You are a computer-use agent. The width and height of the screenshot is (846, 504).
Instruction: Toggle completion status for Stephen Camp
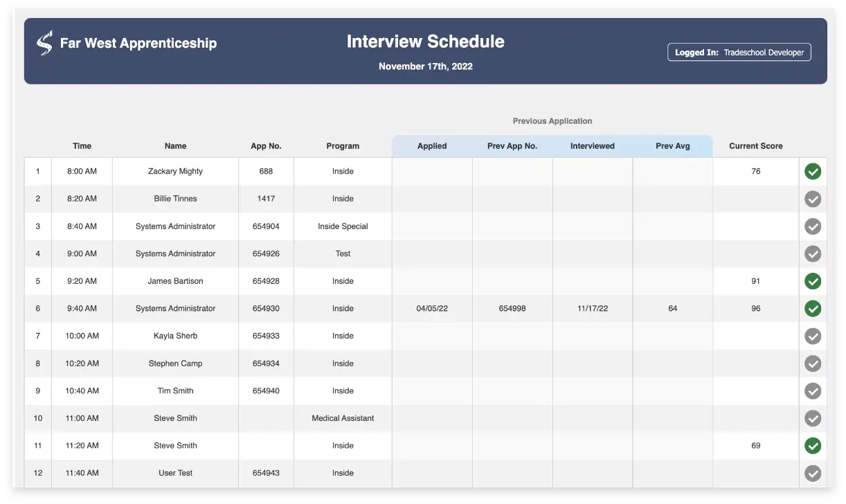[813, 363]
